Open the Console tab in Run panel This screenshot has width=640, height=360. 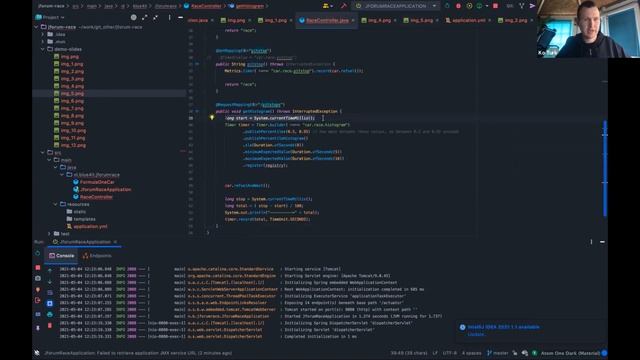tap(62, 256)
